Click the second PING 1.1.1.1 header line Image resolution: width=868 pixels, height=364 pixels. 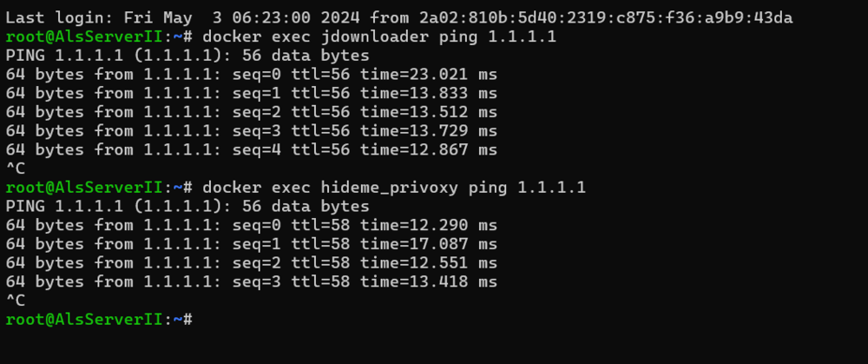187,206
